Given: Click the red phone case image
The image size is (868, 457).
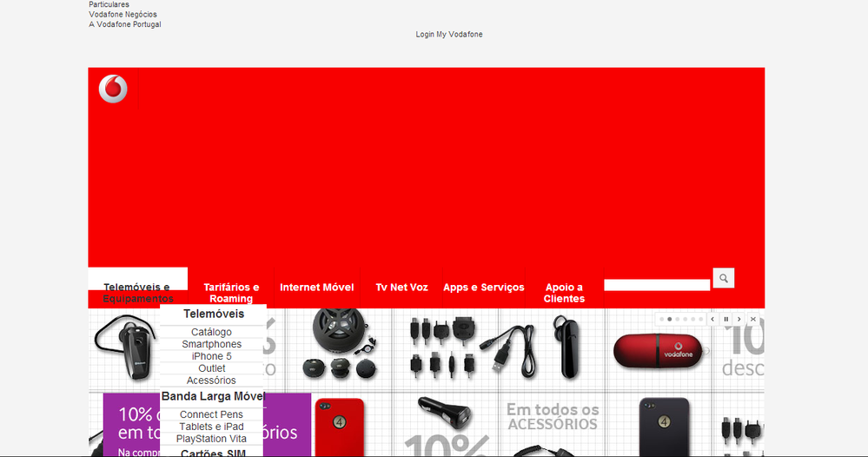Looking at the screenshot, I should (340, 427).
